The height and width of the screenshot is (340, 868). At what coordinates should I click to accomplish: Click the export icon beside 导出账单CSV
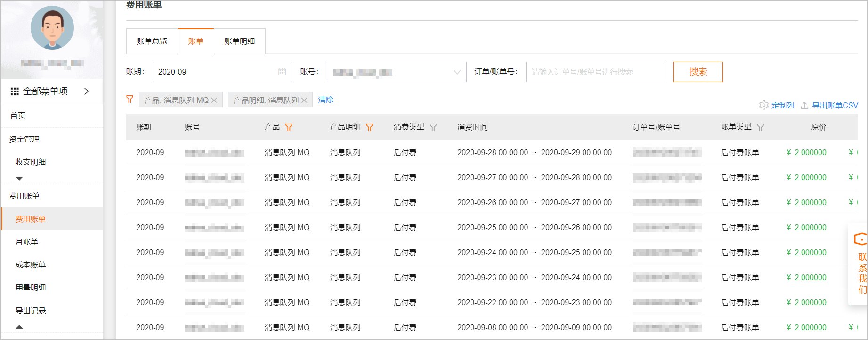pos(805,105)
